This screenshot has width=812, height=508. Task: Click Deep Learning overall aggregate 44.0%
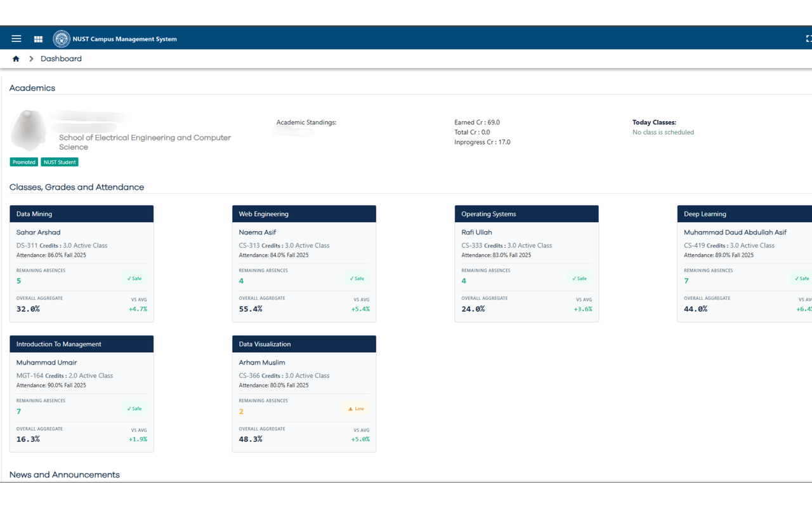click(696, 309)
